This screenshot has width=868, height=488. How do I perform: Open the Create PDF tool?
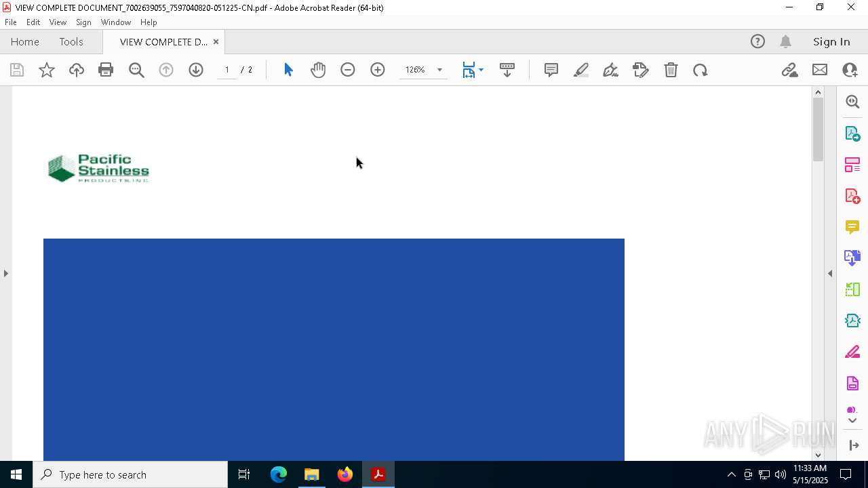click(x=852, y=196)
